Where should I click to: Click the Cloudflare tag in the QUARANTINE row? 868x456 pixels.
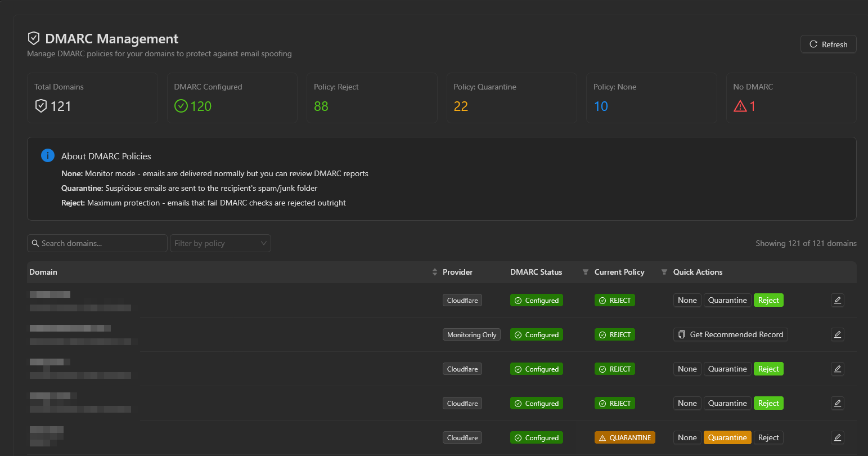point(462,437)
